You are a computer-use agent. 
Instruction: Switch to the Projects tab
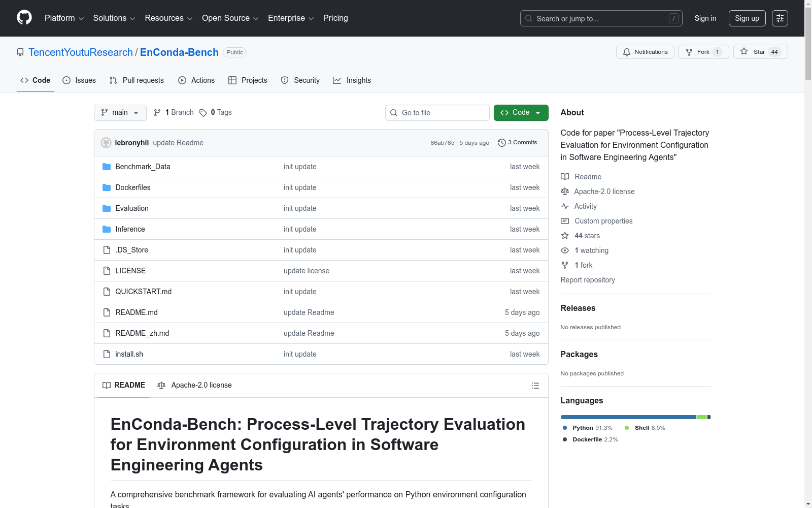248,80
